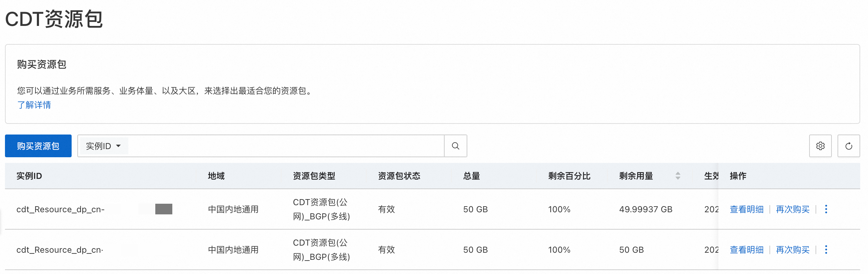868x274 pixels.
Task: Click the search magnifier icon
Action: (x=455, y=146)
